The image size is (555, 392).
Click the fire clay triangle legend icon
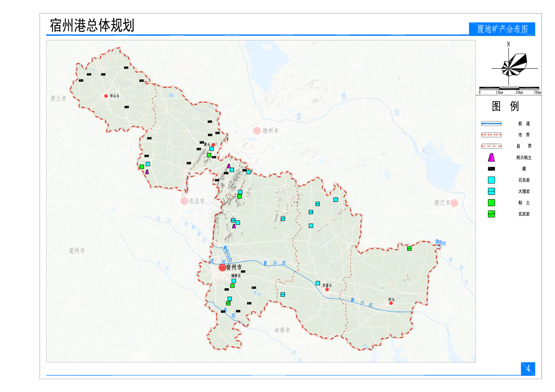491,158
